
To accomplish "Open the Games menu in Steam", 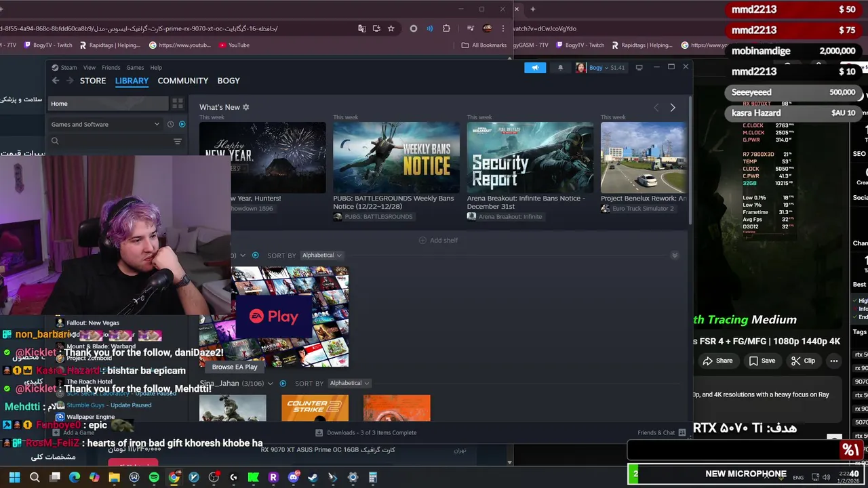I will [135, 68].
